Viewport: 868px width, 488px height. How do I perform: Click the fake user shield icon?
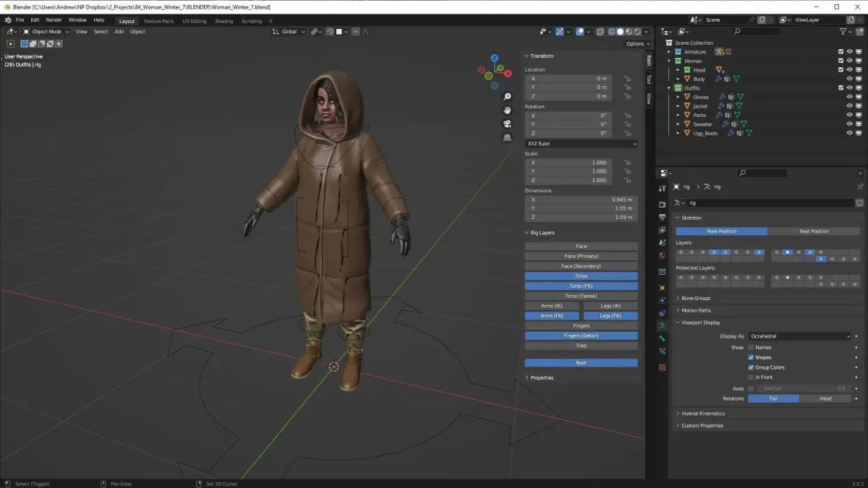point(859,203)
